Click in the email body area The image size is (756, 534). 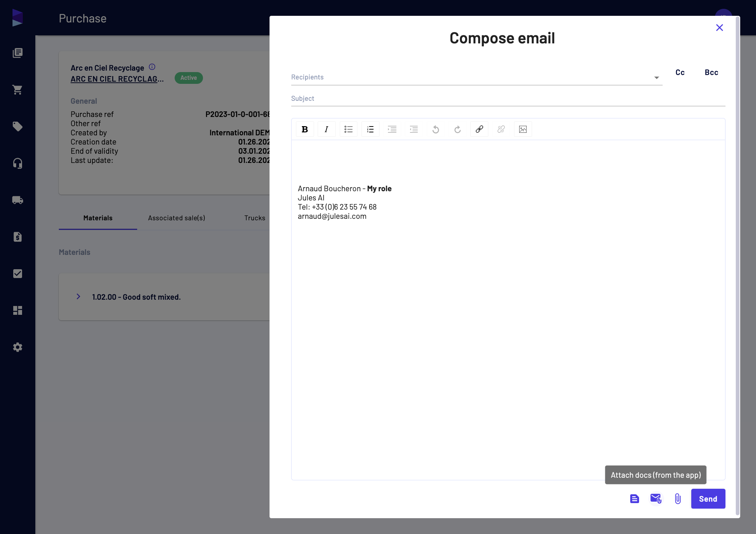point(508,310)
